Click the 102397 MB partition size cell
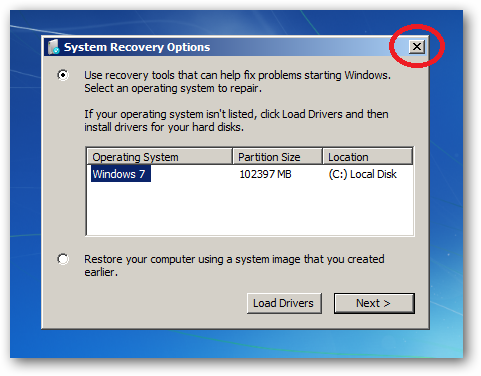This screenshot has height=376, width=481. point(265,174)
